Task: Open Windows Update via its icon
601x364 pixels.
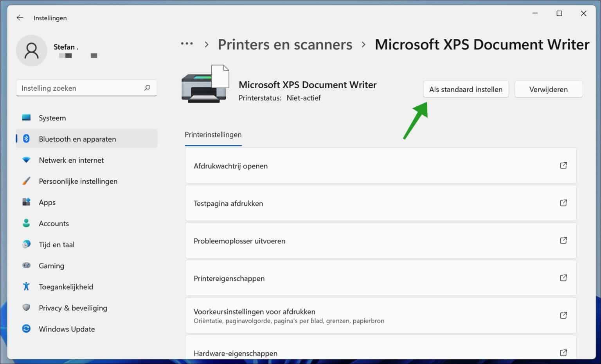Action: tap(26, 329)
